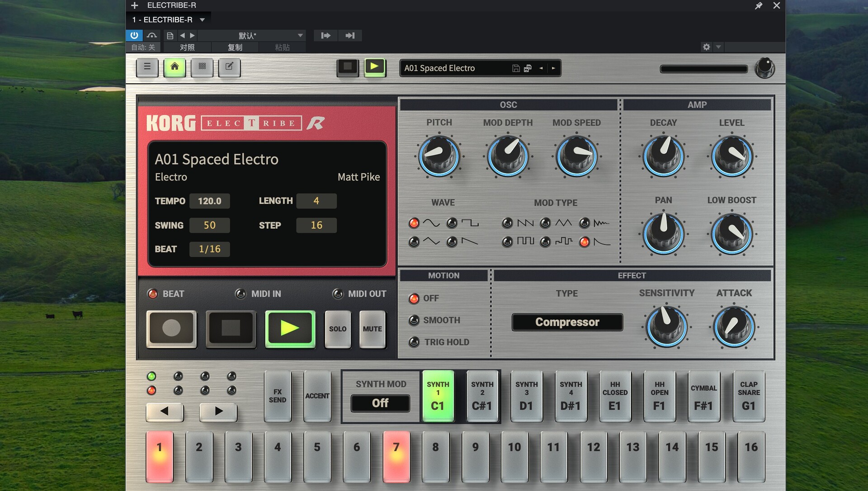868x491 pixels.
Task: Select the SYNTH 2 C#1 part
Action: click(482, 396)
